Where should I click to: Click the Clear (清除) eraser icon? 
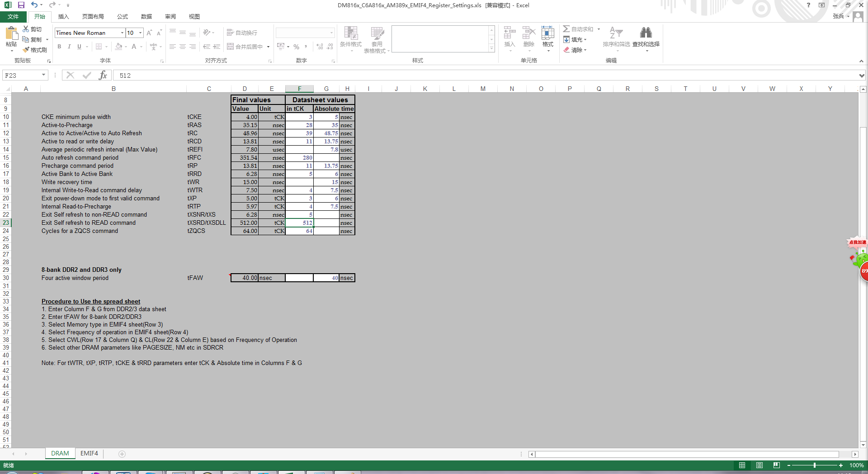click(x=566, y=50)
